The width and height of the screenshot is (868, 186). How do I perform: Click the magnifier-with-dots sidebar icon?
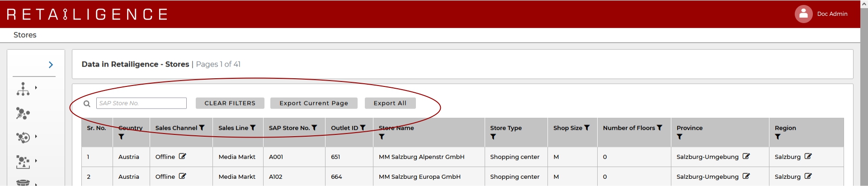tap(23, 113)
